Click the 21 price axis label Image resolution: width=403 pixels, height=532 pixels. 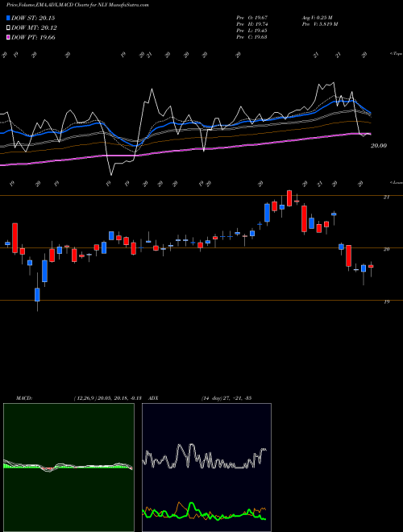click(386, 197)
